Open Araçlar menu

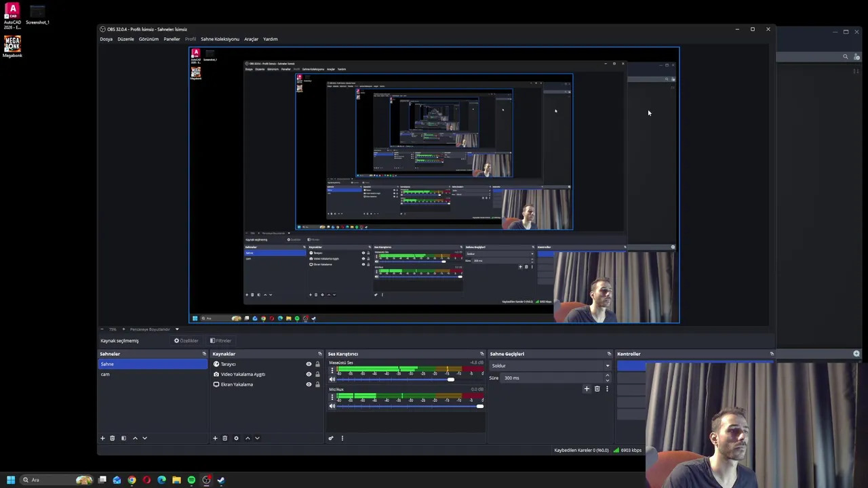251,39
